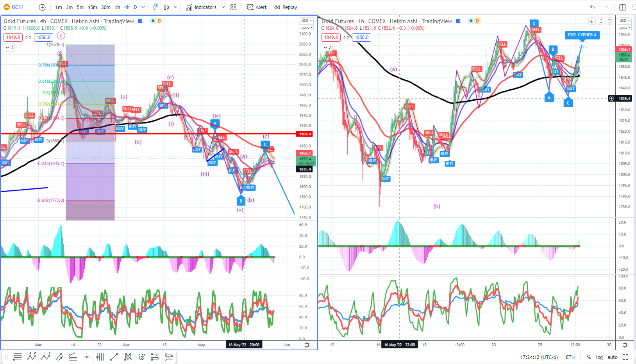
Task: Select the horizontal line tool
Action: 87,357
